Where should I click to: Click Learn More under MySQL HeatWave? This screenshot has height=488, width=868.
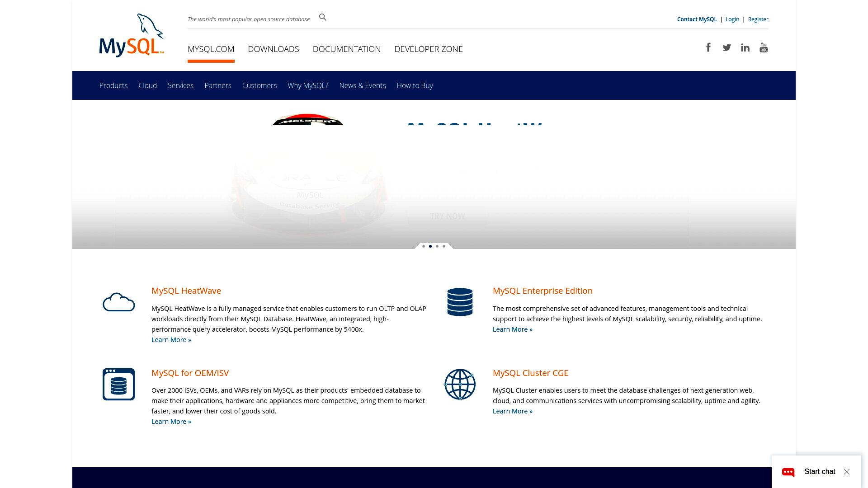tap(171, 340)
